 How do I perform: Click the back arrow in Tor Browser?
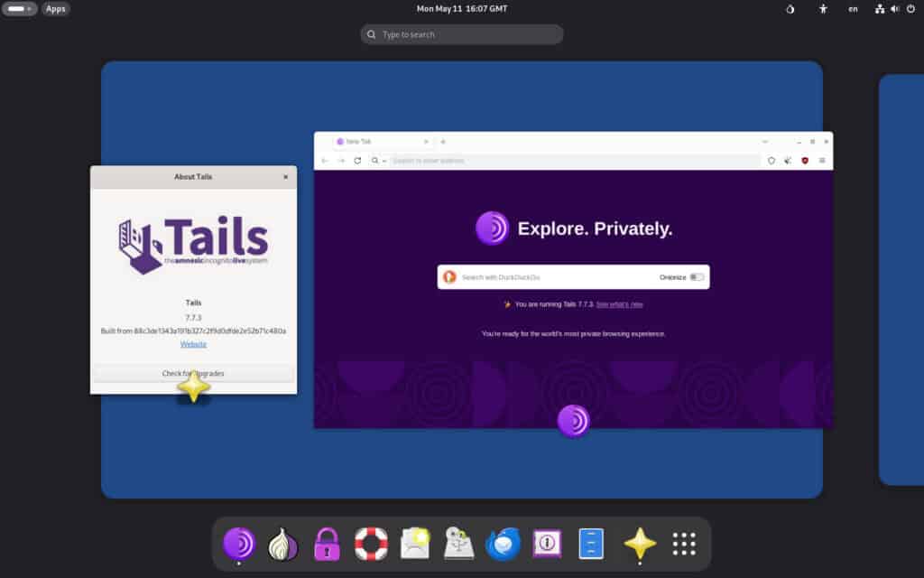coord(325,161)
